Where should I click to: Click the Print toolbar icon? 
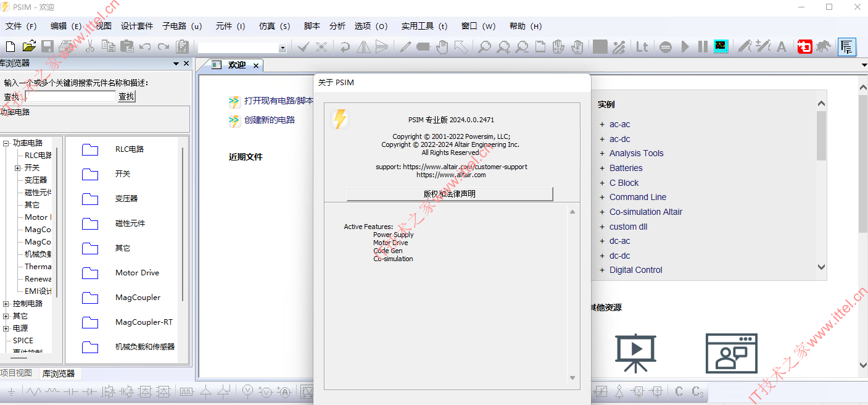[x=66, y=47]
